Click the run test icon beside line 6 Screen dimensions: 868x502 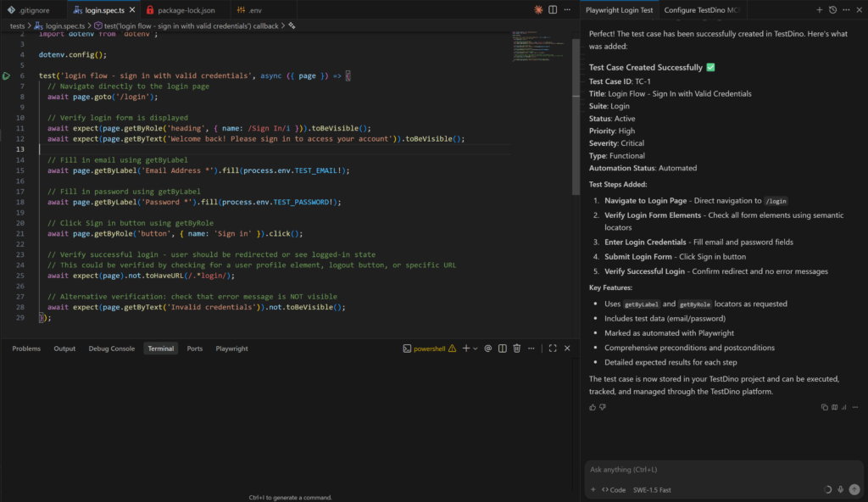(x=7, y=75)
